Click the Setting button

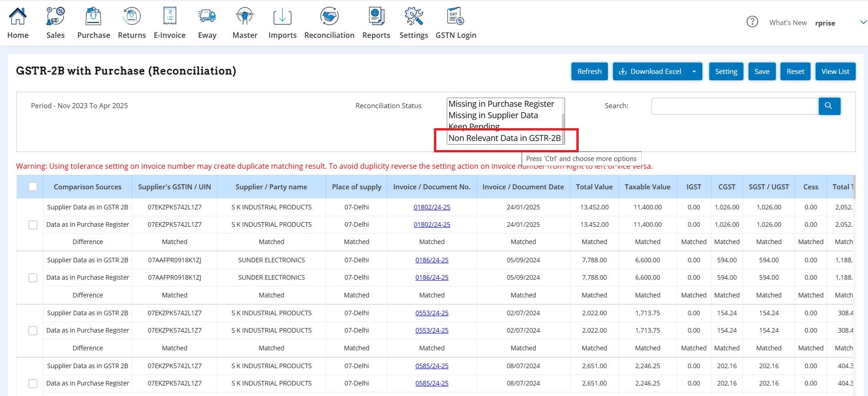(x=726, y=72)
